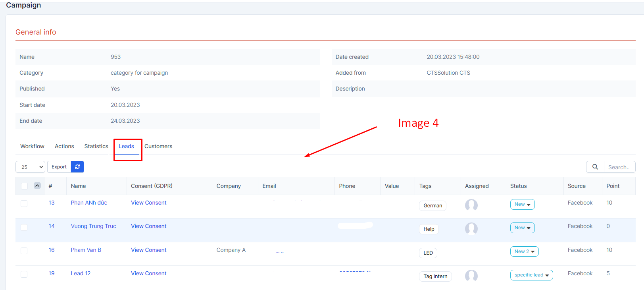View Consent for Vuong Trung Truc
Screen dimensions: 644x290
click(148, 226)
